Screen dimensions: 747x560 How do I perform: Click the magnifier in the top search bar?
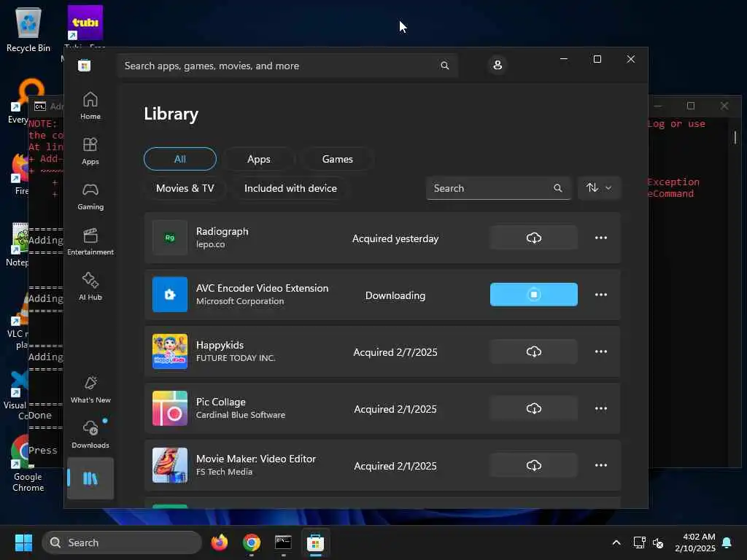pos(444,66)
